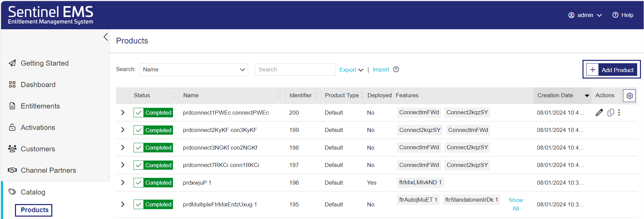Expand row for prdconnect2KyKF con3KyKF
Viewport: 644px width, 219px height.
[123, 130]
